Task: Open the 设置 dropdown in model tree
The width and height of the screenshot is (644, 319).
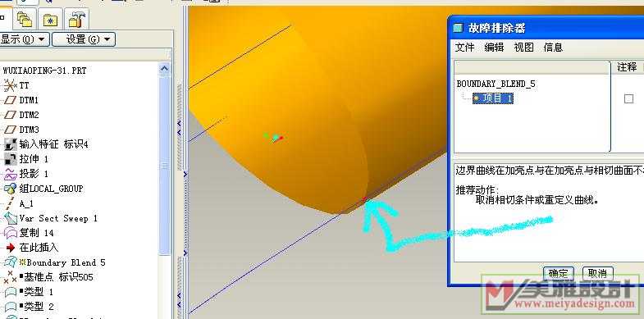Action: [x=84, y=39]
